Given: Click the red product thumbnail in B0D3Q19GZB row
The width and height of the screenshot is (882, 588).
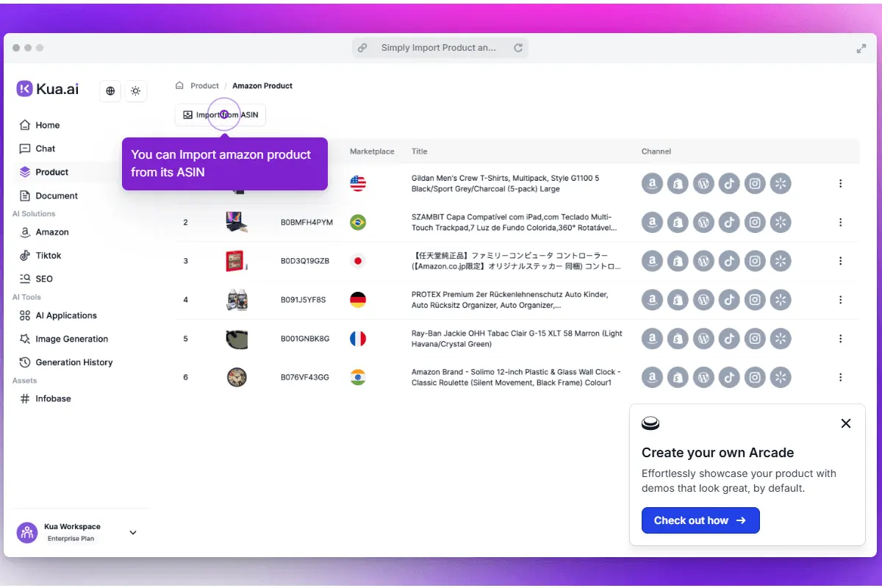Looking at the screenshot, I should 237,260.
